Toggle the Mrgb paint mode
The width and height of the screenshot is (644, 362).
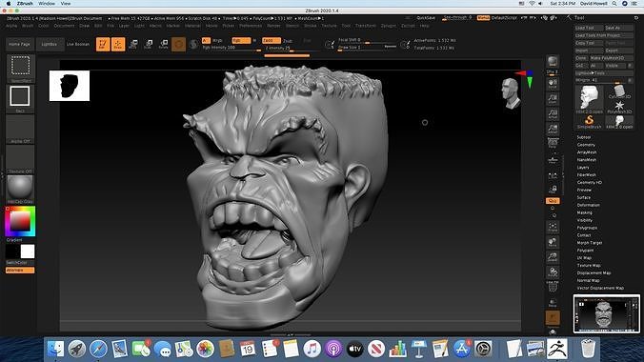pyautogui.click(x=217, y=40)
